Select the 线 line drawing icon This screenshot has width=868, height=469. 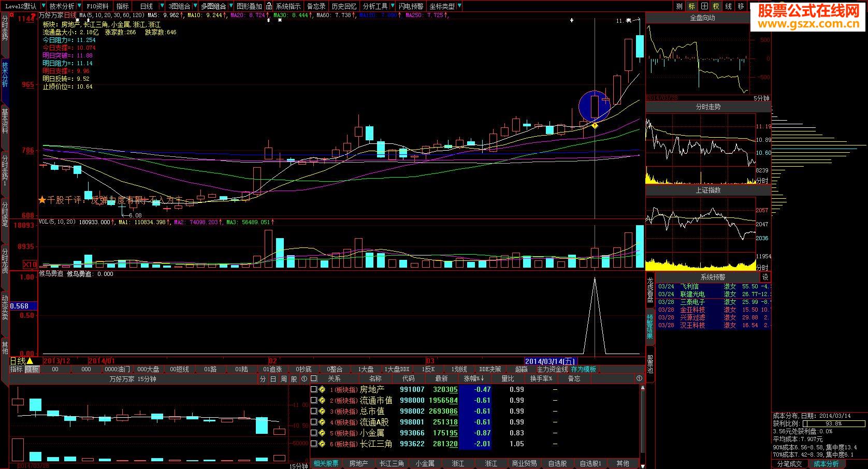click(729, 6)
